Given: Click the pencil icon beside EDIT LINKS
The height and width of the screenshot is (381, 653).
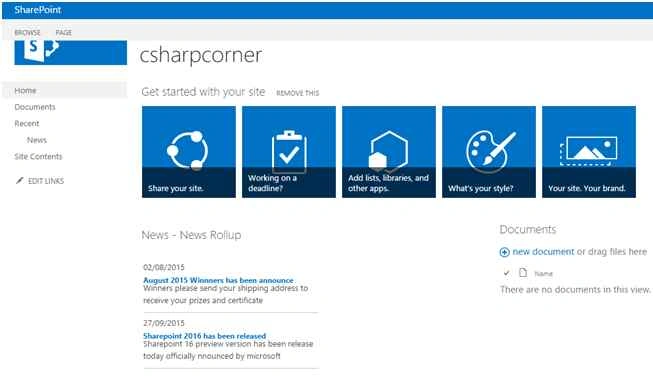Looking at the screenshot, I should click(x=19, y=181).
